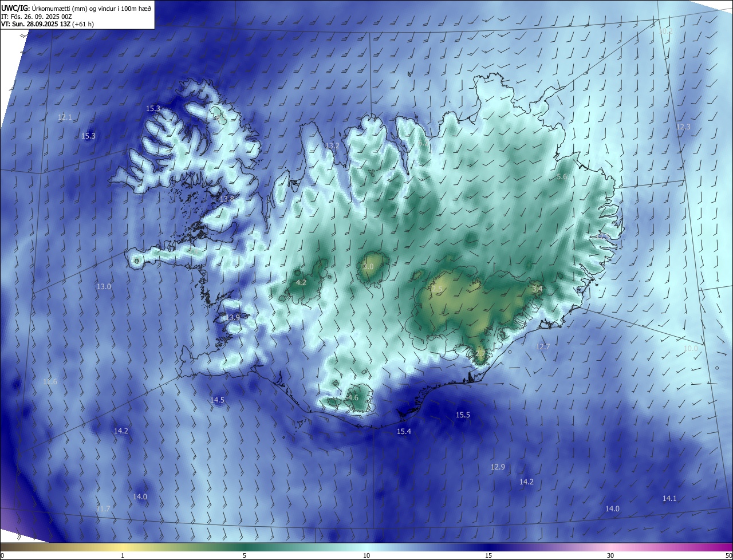Click the colorbar tick label "10"
Screen dimensions: 733x560
tap(366, 555)
